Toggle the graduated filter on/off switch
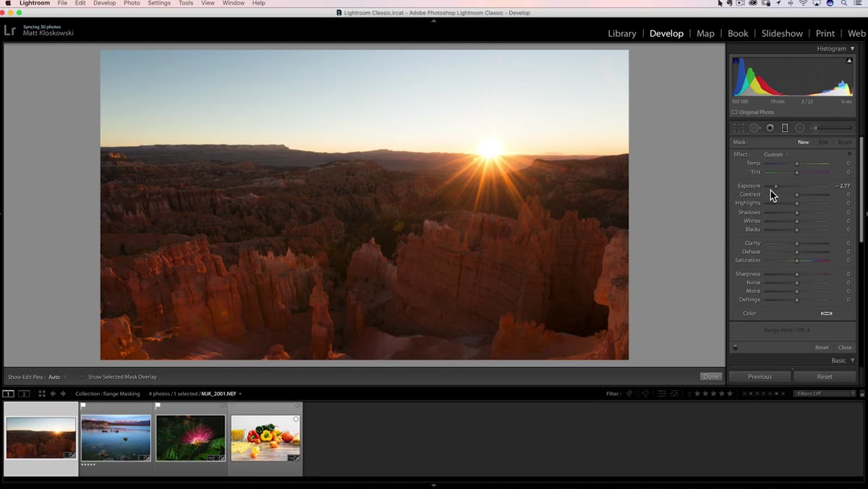 [x=736, y=347]
